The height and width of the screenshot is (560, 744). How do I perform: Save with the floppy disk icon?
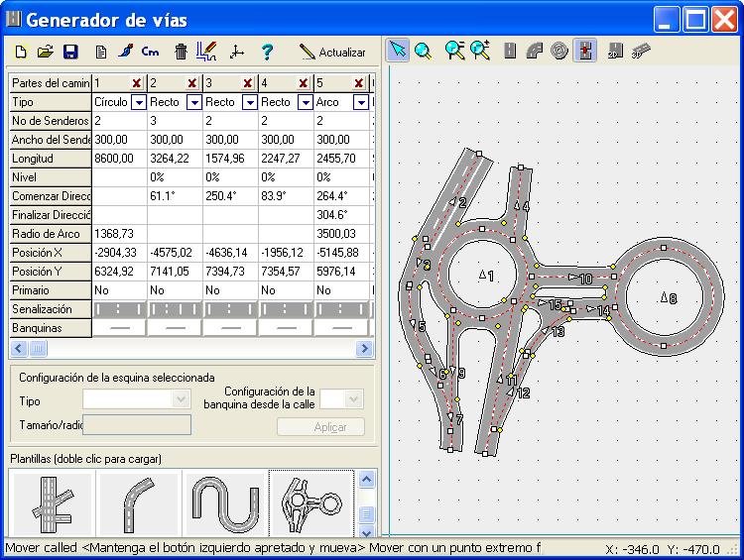70,52
